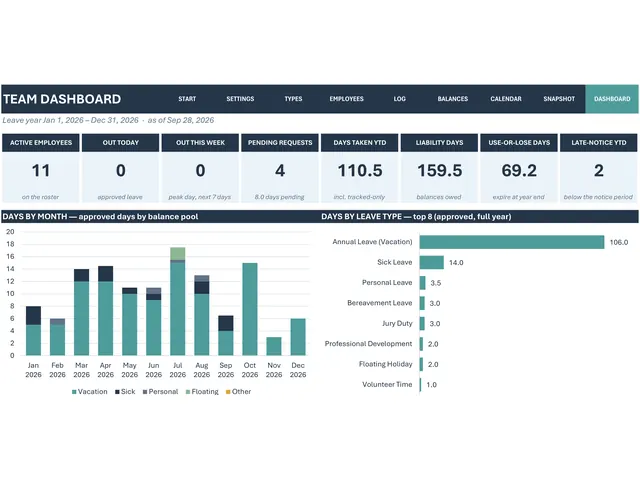Click the TEAM DASHBOARD title
Screen dimensions: 640x480
[x=62, y=99]
